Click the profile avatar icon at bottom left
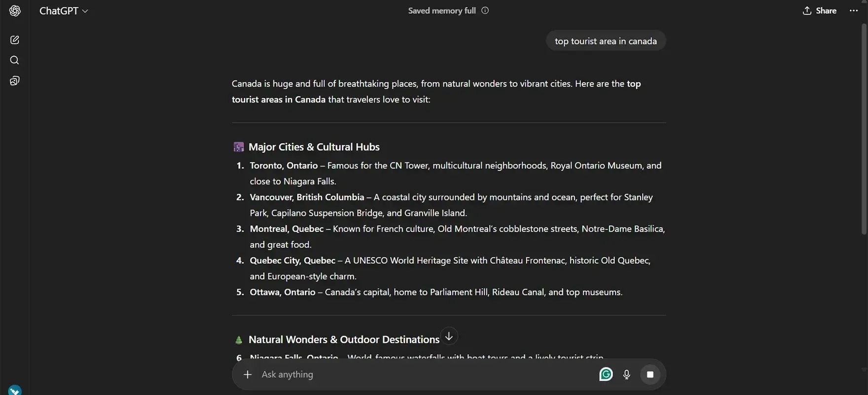This screenshot has height=395, width=868. pos(15,390)
